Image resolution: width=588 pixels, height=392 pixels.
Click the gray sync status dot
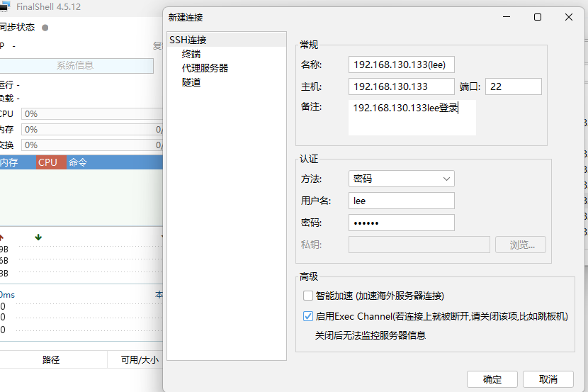coord(45,28)
